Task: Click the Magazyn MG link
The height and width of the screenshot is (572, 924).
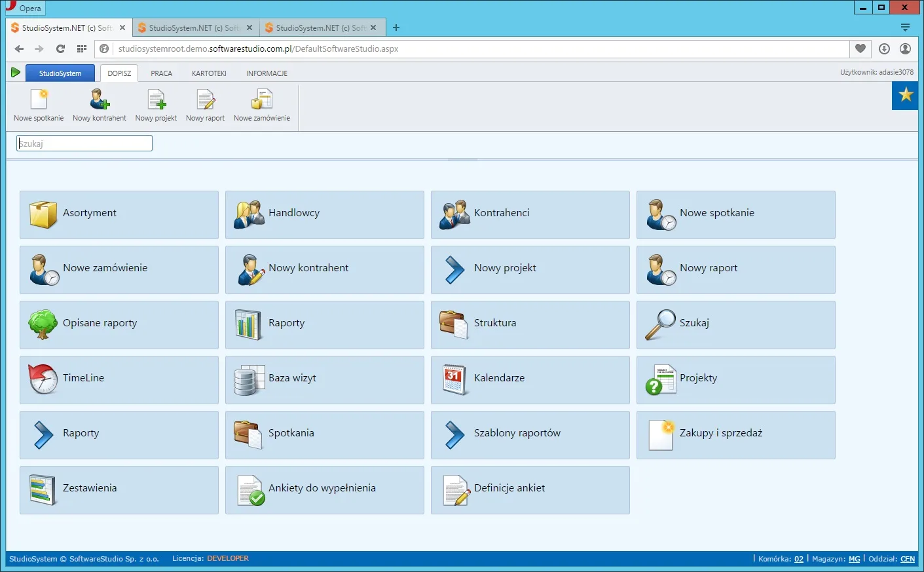Action: [855, 559]
